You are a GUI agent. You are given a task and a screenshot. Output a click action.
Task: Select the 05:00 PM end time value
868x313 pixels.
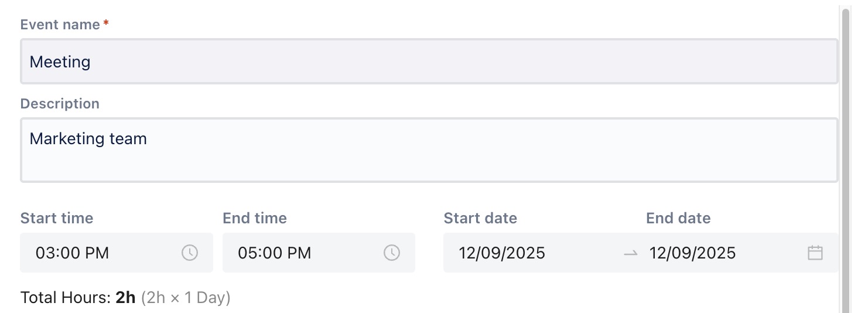[x=275, y=253]
